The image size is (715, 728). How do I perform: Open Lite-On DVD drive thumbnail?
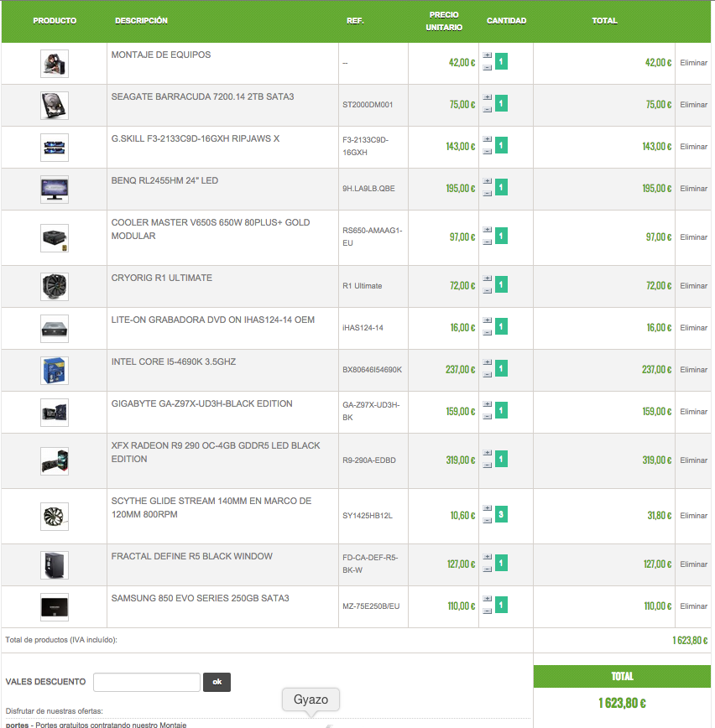pos(55,329)
